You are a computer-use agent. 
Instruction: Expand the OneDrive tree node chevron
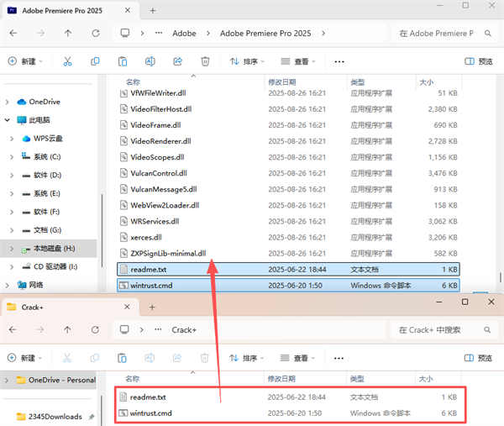[x=7, y=102]
